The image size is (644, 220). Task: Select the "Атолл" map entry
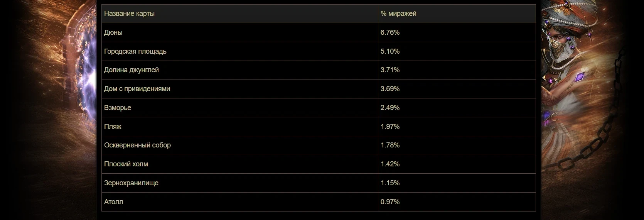pos(114,202)
